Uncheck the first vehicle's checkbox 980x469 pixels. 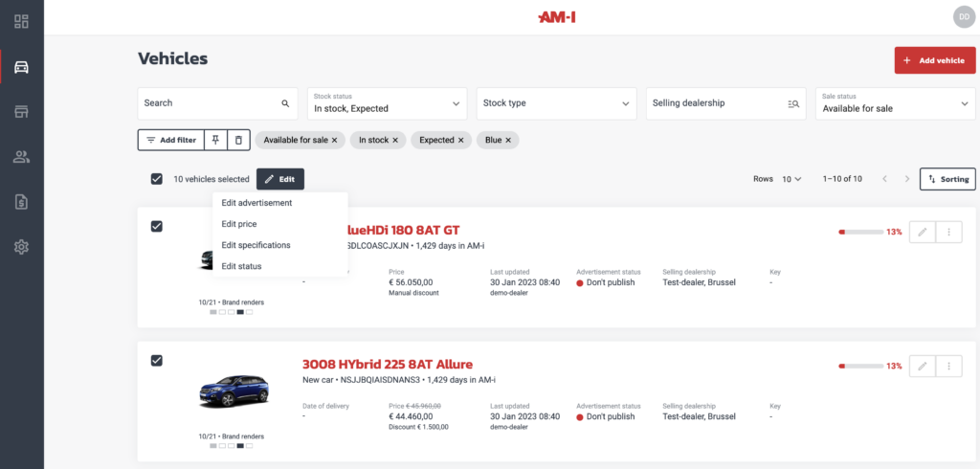pos(157,226)
